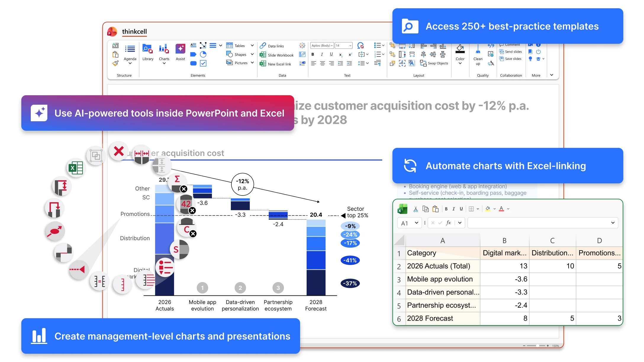Open the think-cell Library folder icon
644x362 pixels.
[x=147, y=49]
